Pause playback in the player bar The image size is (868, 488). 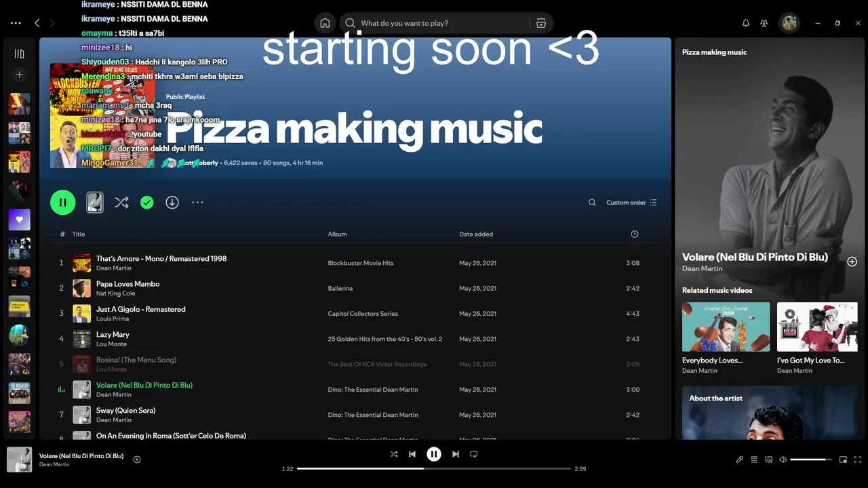coord(434,454)
